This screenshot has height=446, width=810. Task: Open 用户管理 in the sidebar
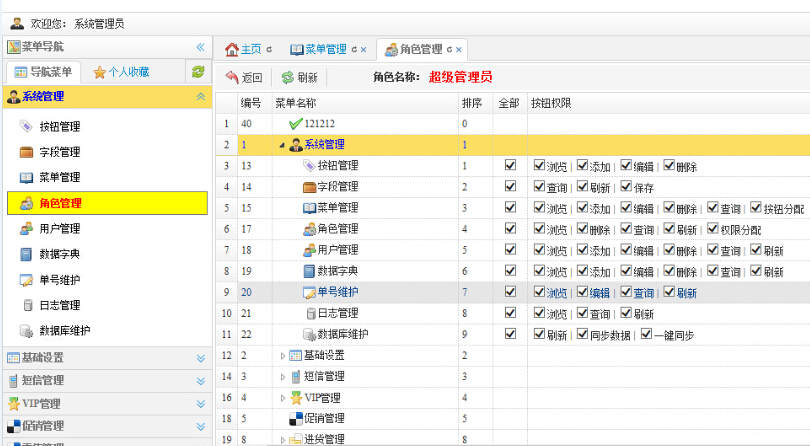pyautogui.click(x=60, y=228)
